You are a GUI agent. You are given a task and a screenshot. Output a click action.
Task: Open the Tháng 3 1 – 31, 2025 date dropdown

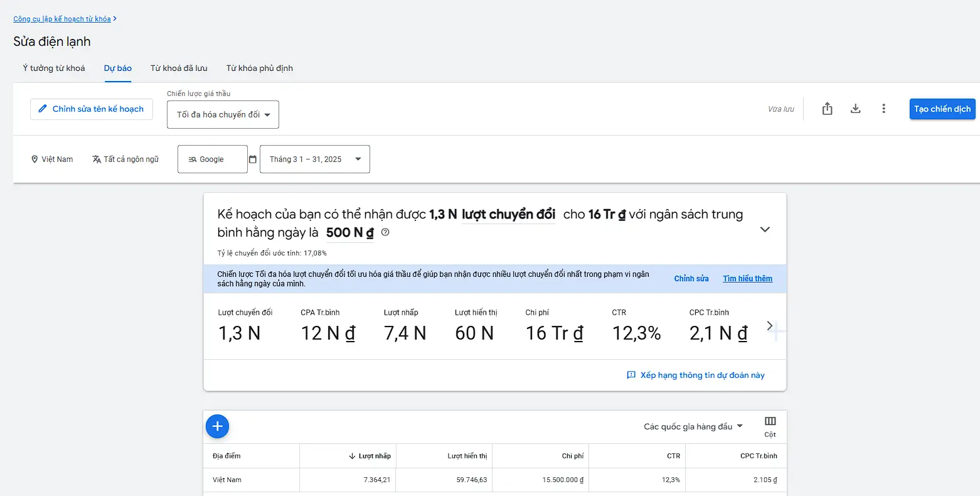pos(315,159)
